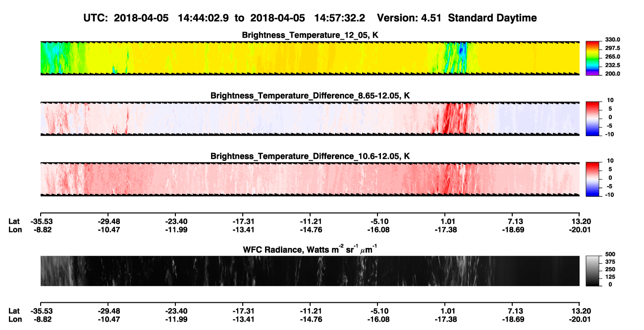Image resolution: width=644 pixels, height=330 pixels.
Task: Click longitude -20.01 on the axis above WFC Radiance
Action: tap(580, 230)
